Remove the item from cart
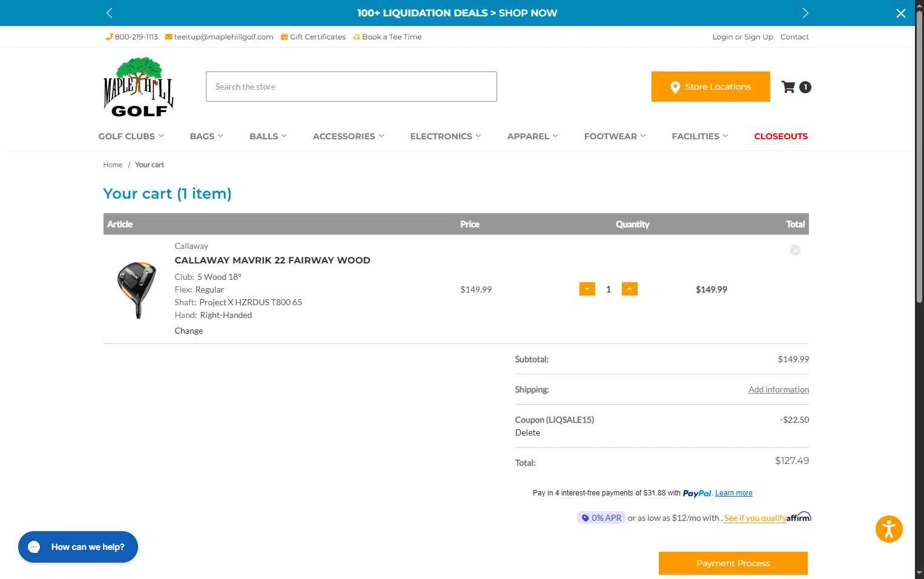 point(795,250)
